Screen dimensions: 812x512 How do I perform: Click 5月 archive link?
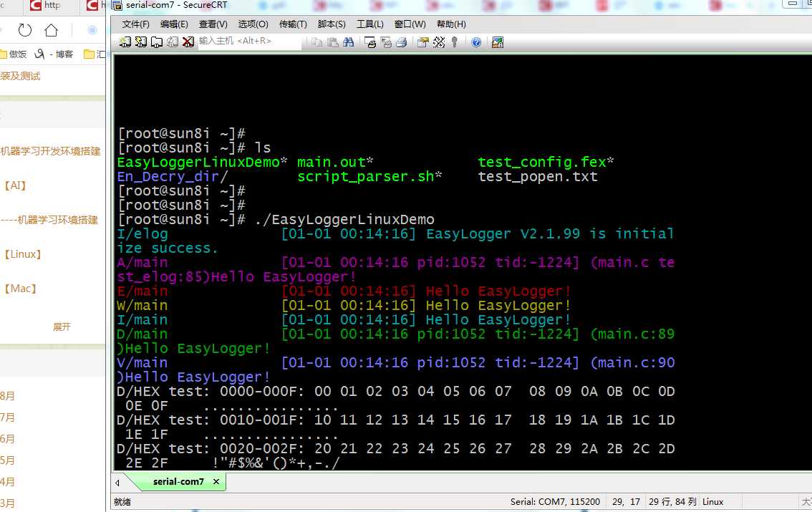7,460
